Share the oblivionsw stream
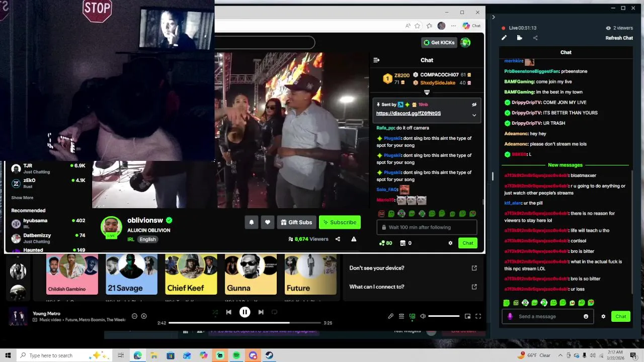 [x=338, y=239]
